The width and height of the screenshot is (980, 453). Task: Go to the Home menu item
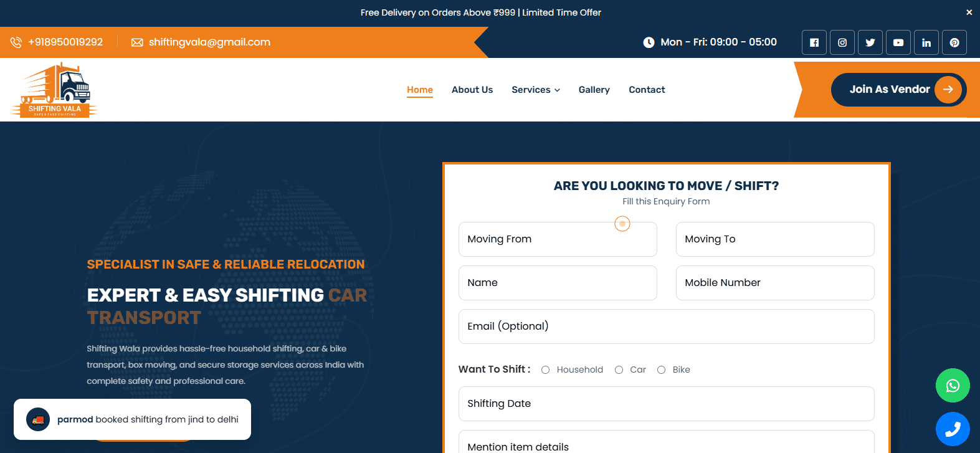point(420,90)
